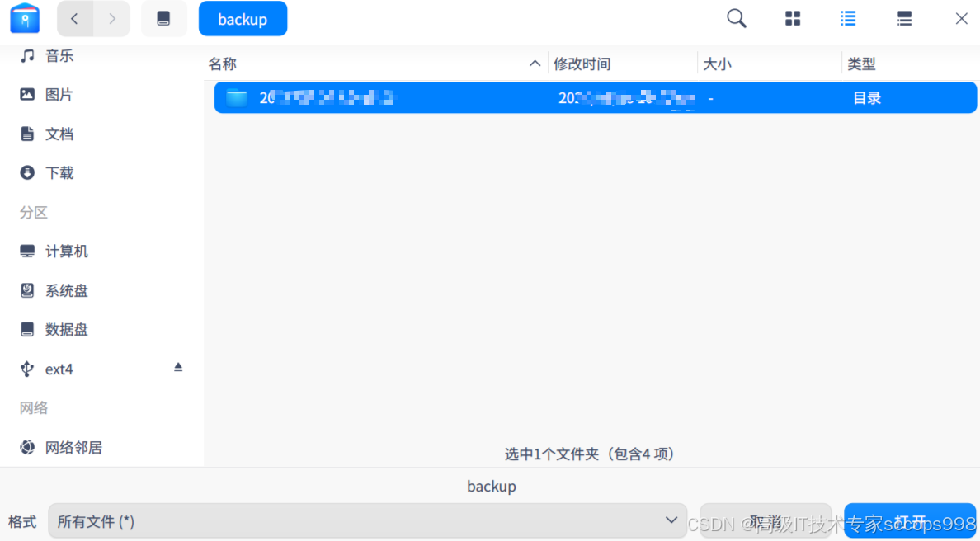Screen dimensions: 980x541
Task: Toggle sort order using the 名称 column arrow
Action: coord(535,63)
